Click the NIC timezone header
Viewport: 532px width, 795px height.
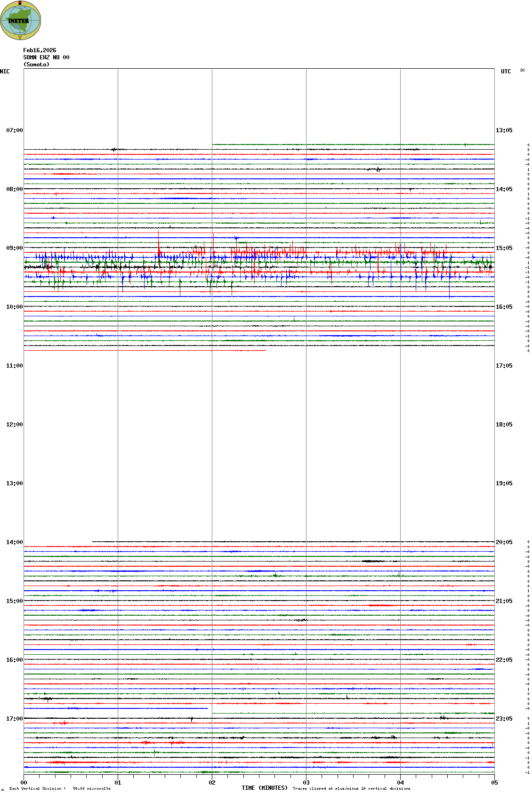pyautogui.click(x=5, y=72)
